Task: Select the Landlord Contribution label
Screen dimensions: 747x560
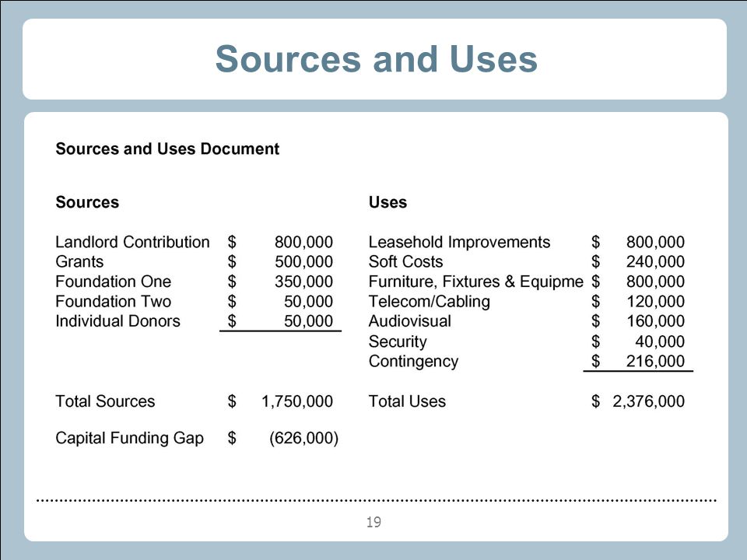Action: pos(132,242)
